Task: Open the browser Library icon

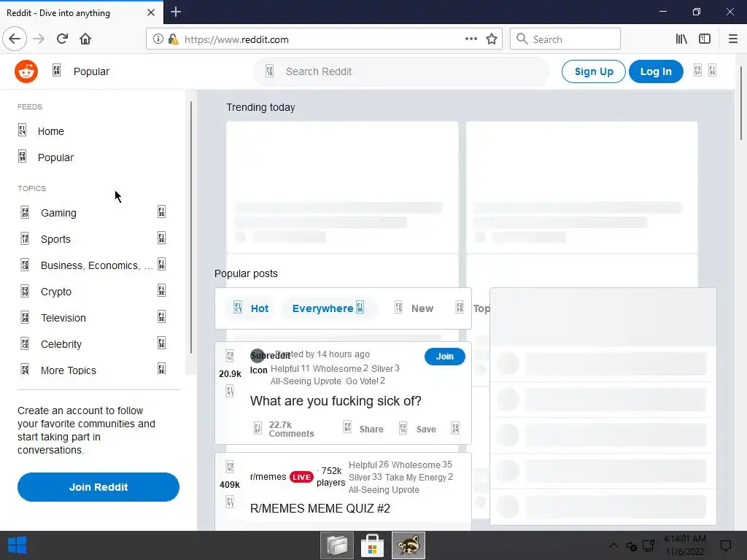Action: (x=681, y=39)
